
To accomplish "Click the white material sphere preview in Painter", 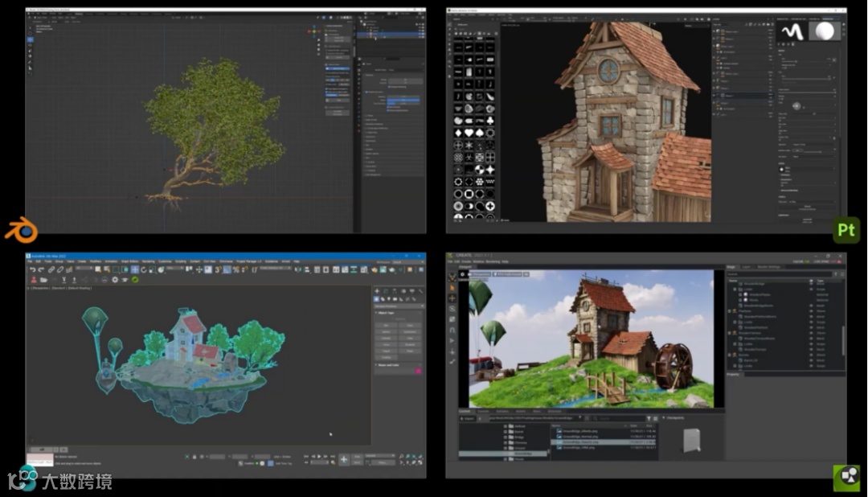I will point(825,31).
